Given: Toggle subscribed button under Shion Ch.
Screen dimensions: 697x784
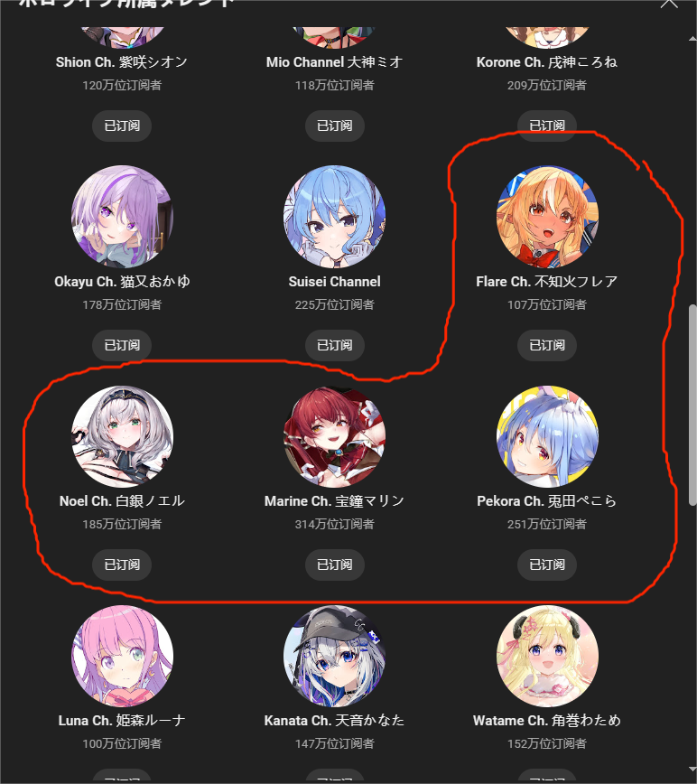Looking at the screenshot, I should click(122, 126).
